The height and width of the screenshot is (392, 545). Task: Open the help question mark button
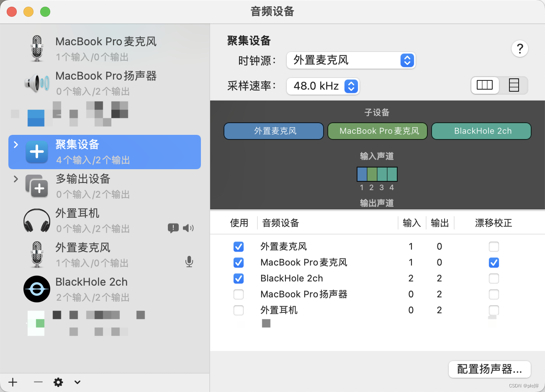[520, 49]
